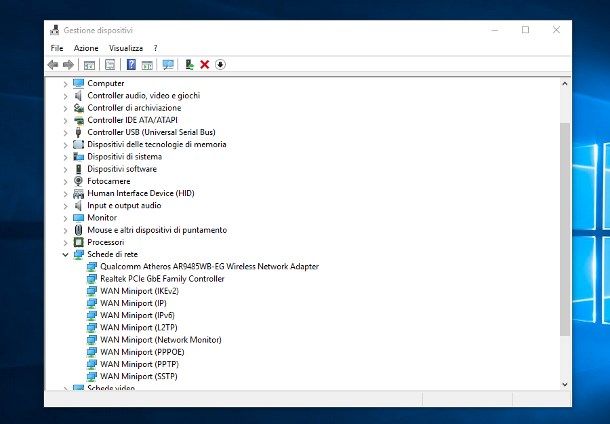
Task: Click the Dispositivi di sistema icon
Action: pyautogui.click(x=79, y=157)
